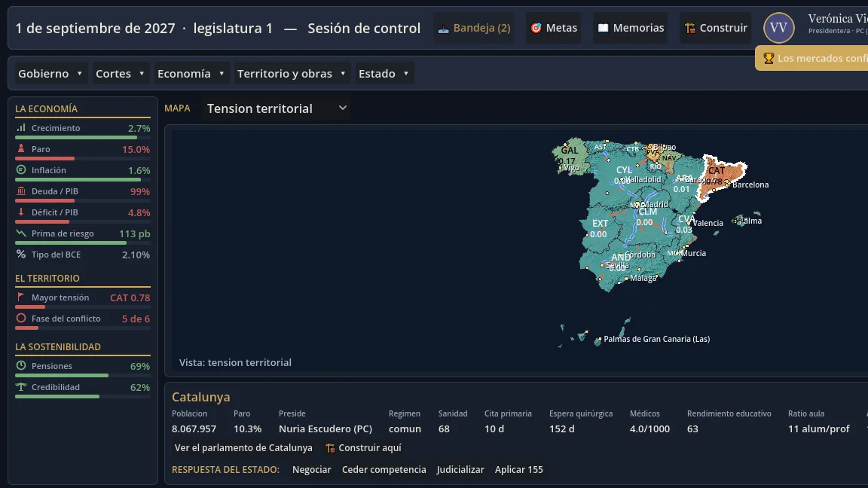This screenshot has width=868, height=488.
Task: Click the Prima de riesgo trend icon
Action: pyautogui.click(x=21, y=233)
